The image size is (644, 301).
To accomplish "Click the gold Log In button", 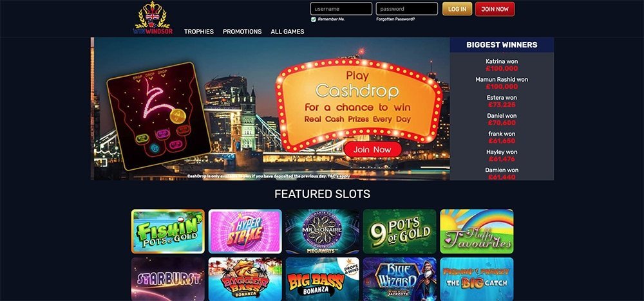I will point(457,9).
